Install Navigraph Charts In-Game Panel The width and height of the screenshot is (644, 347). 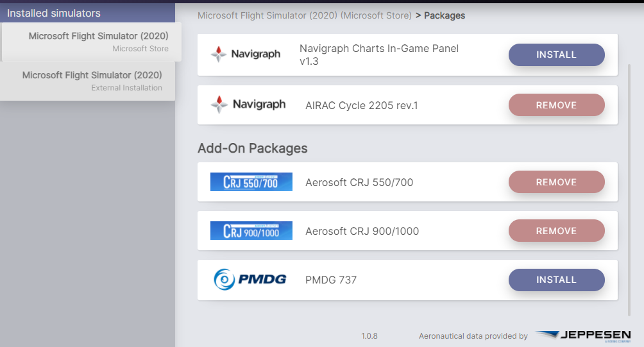[556, 55]
